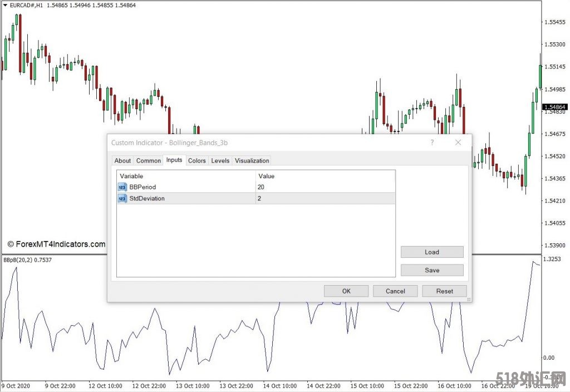
Task: Load saved input settings
Action: coord(432,252)
